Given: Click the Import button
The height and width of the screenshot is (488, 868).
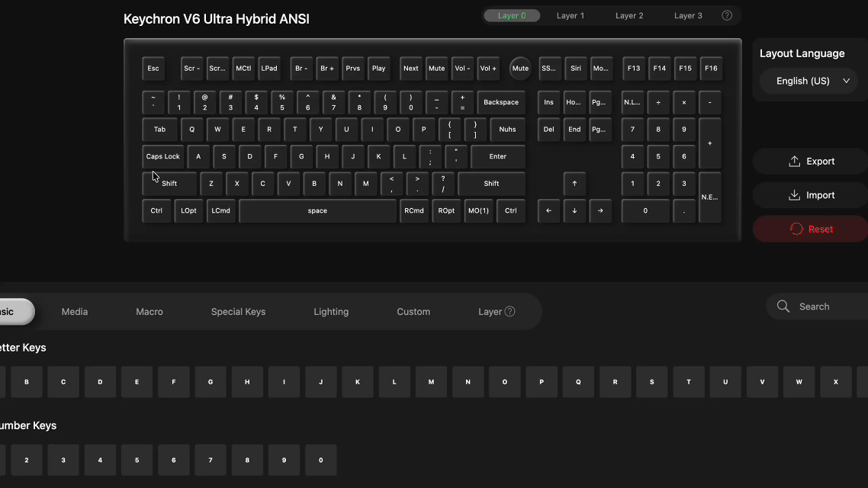Looking at the screenshot, I should coord(812,195).
